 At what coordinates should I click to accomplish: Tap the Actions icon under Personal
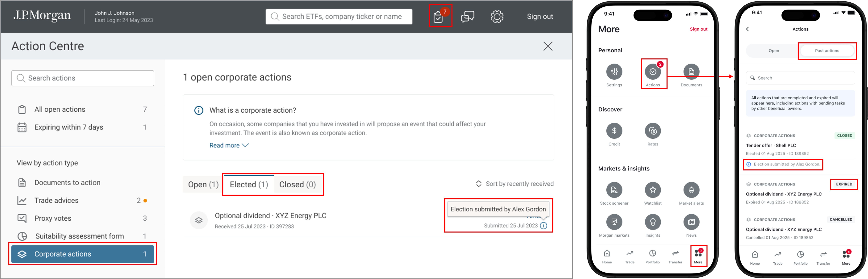[x=653, y=72]
